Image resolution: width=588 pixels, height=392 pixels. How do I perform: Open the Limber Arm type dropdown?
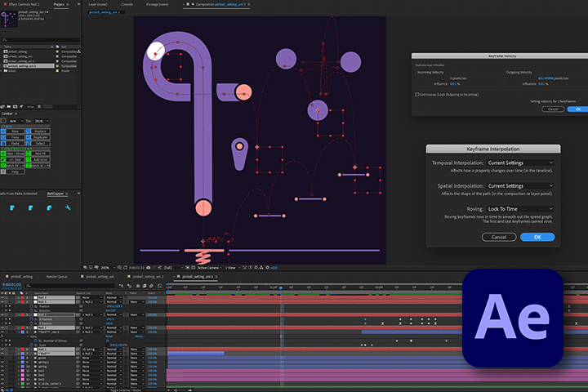point(16,121)
